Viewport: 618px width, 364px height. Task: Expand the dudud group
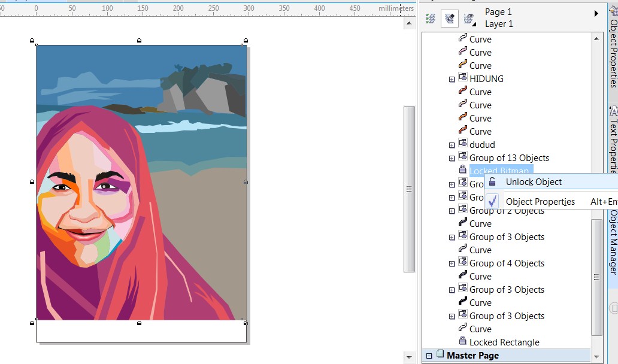[x=452, y=144]
